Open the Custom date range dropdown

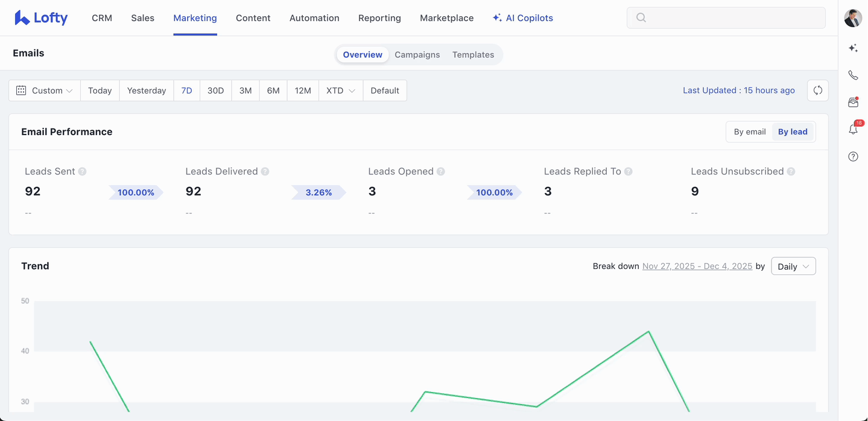45,90
